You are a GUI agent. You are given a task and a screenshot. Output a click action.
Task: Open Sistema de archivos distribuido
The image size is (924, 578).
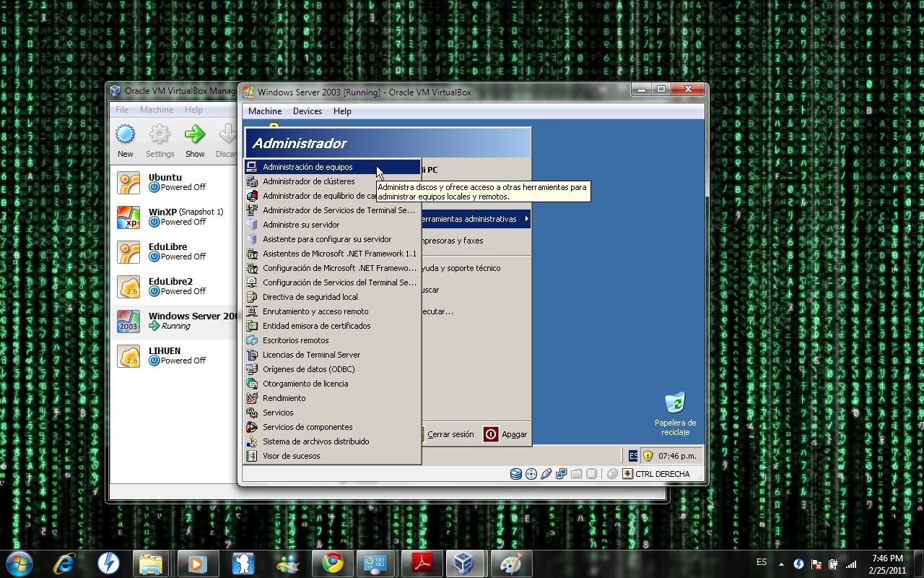pos(332,441)
